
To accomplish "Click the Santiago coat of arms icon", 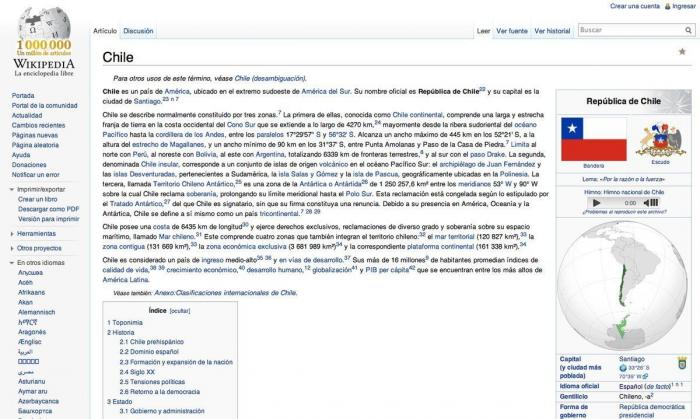I will tap(682, 363).
